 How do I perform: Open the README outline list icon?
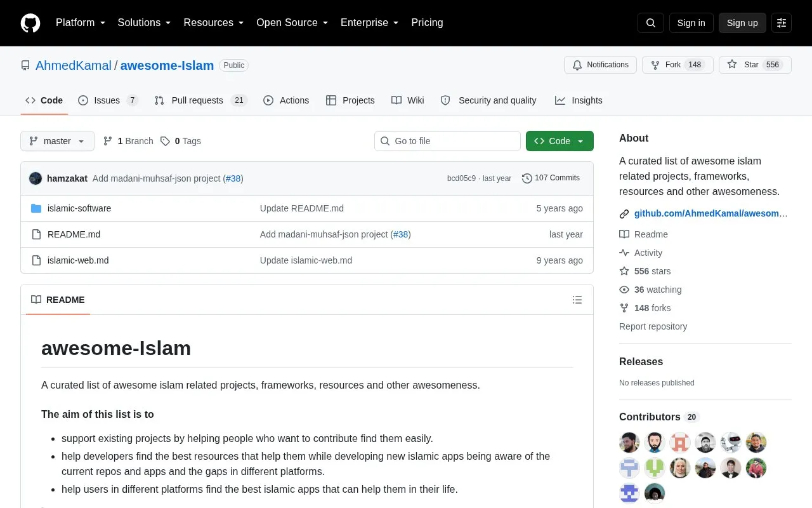tap(577, 300)
